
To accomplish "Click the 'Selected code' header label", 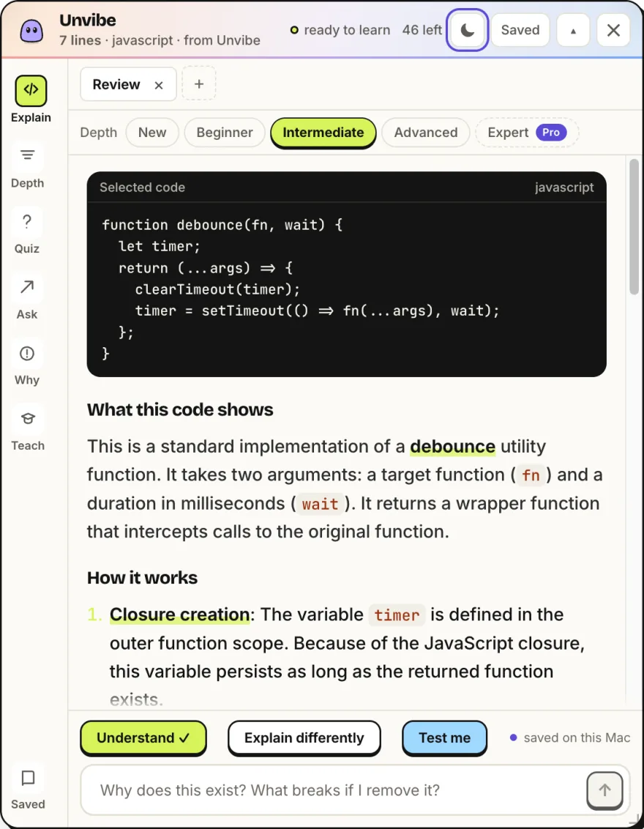I will 142,187.
